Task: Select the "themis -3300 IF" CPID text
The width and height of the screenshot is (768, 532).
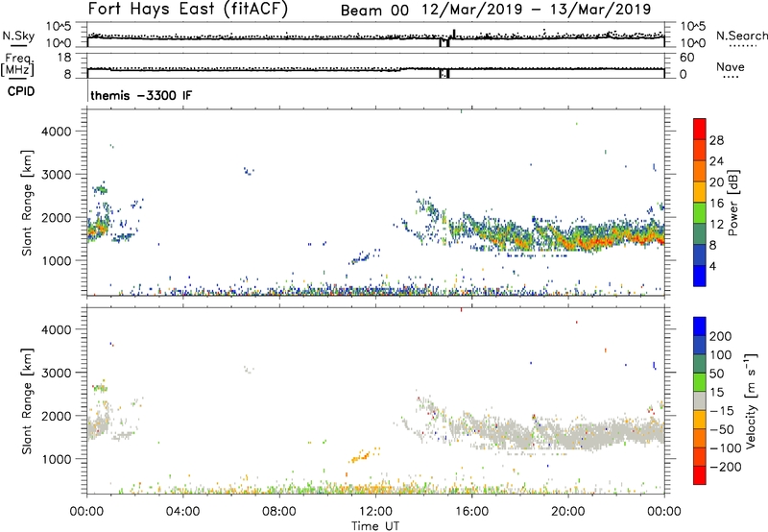Action: pos(141,95)
